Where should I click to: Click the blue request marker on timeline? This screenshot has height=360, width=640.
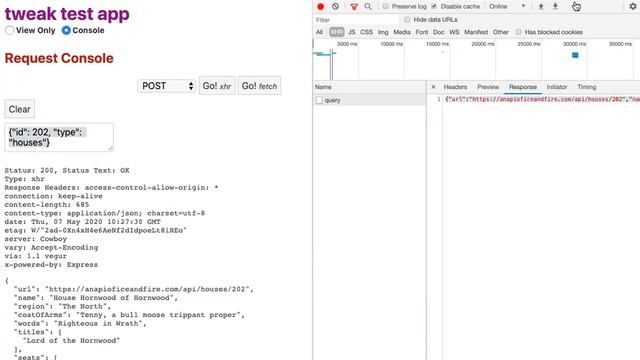[x=575, y=55]
